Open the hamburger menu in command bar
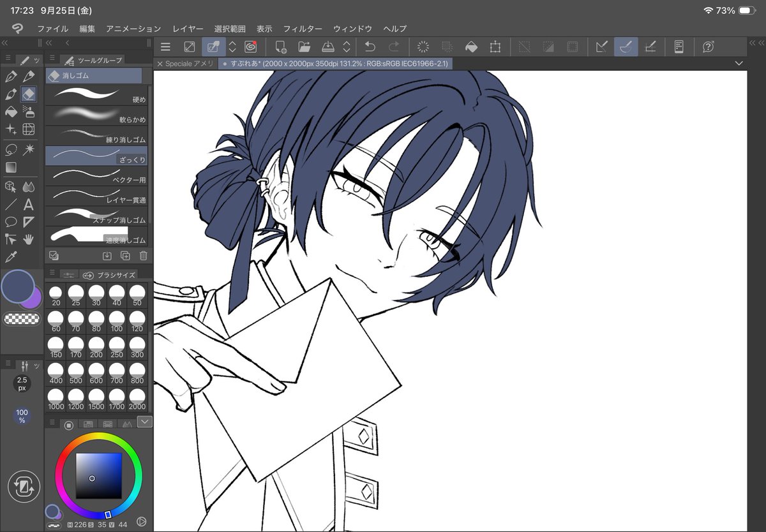This screenshot has height=532, width=766. tap(165, 47)
